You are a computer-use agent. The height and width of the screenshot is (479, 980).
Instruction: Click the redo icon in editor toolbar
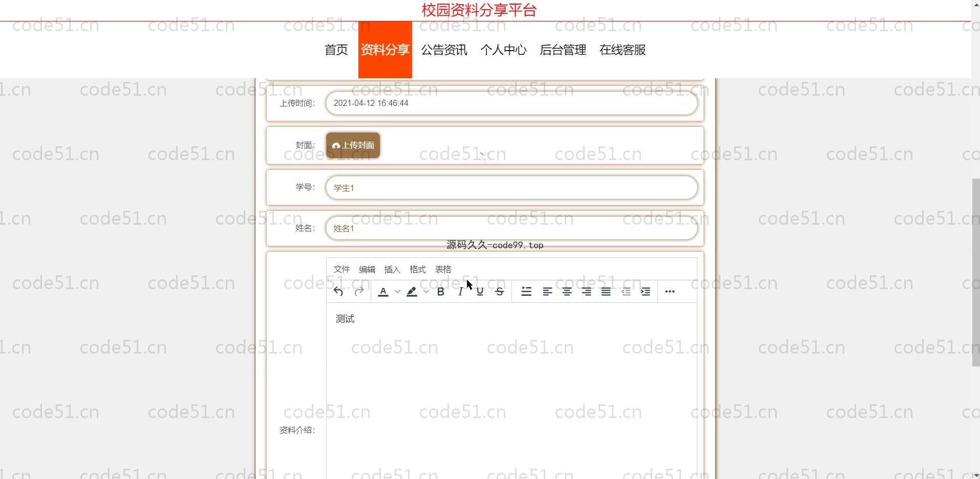[x=359, y=292]
